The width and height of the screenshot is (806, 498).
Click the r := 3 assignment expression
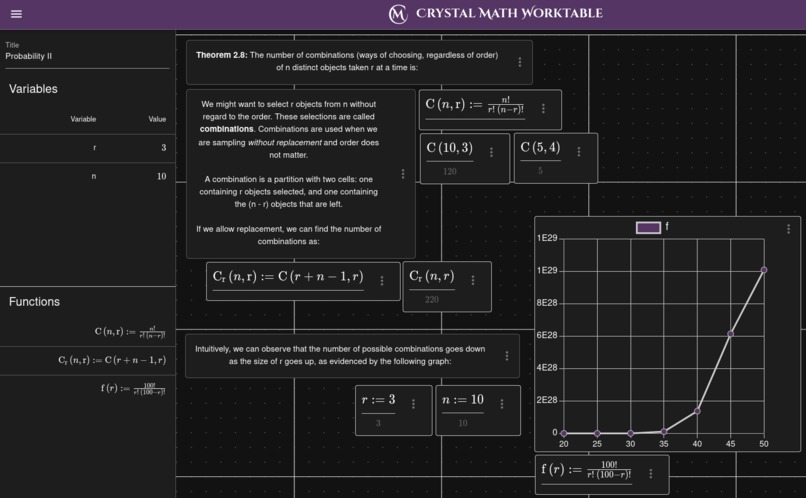click(x=378, y=400)
